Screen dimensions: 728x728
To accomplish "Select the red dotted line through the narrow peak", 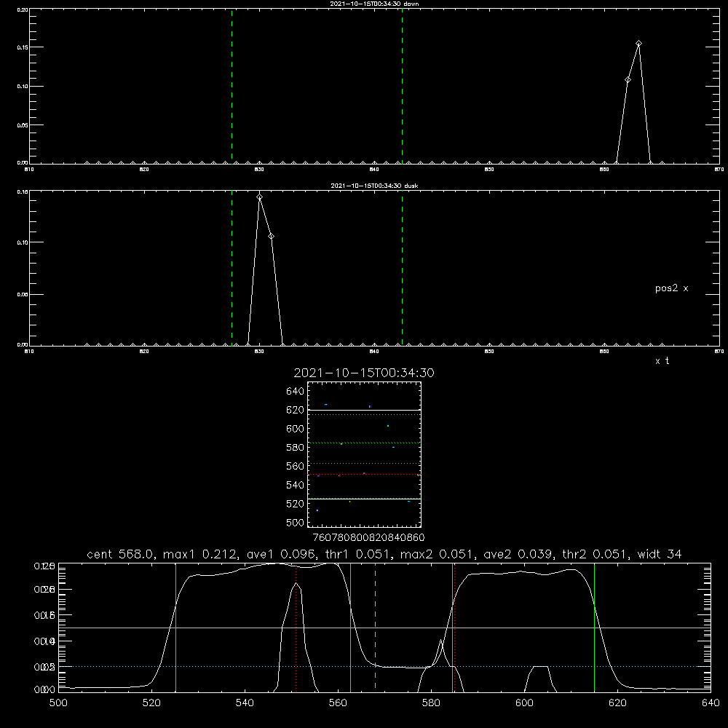I will click(296, 627).
